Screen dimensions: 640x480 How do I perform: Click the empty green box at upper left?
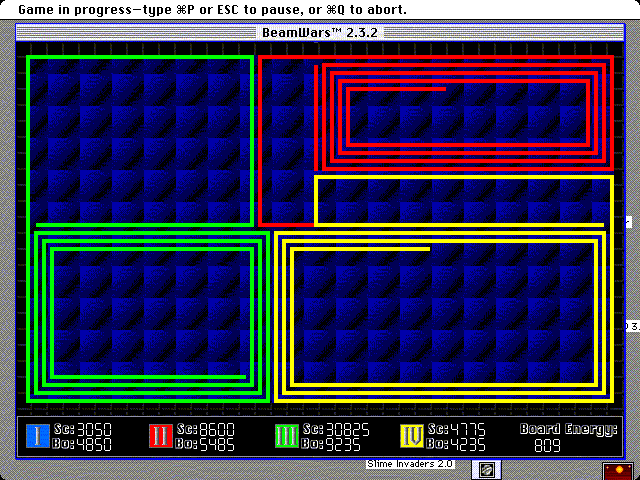tap(140, 140)
